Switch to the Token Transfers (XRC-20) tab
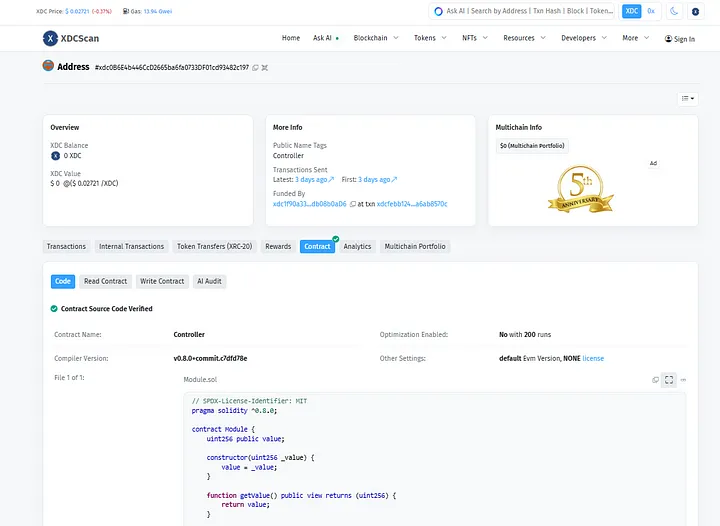 214,246
